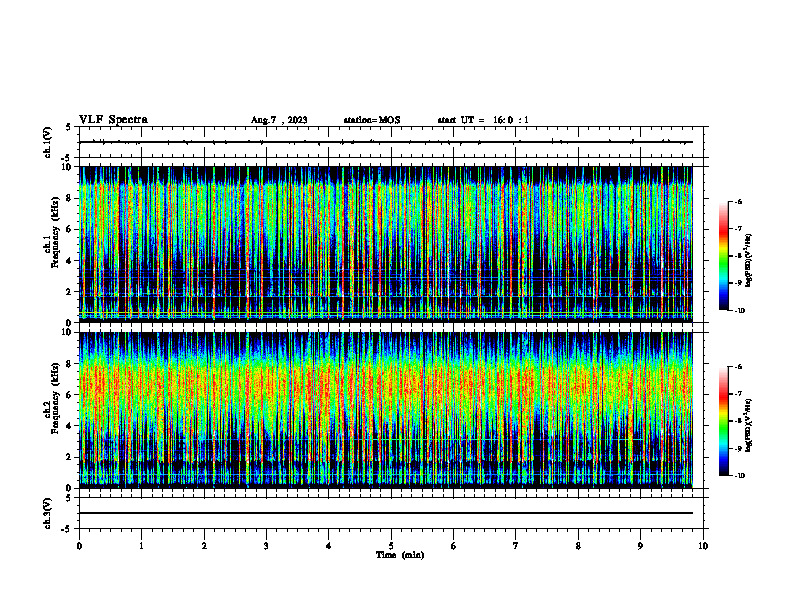Viewport: 792px width, 612px height.
Task: Click the -6 label on ch.1 color bar
Action: (x=738, y=201)
